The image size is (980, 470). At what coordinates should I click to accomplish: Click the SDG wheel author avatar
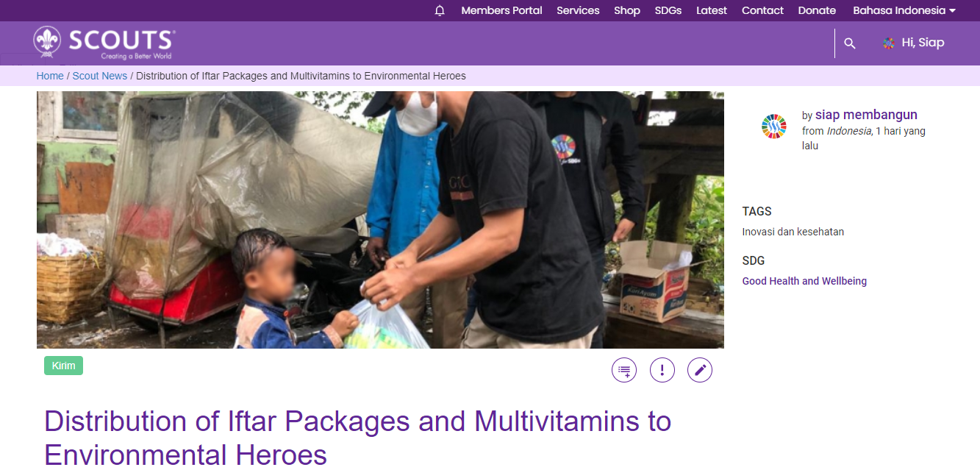[x=773, y=127]
